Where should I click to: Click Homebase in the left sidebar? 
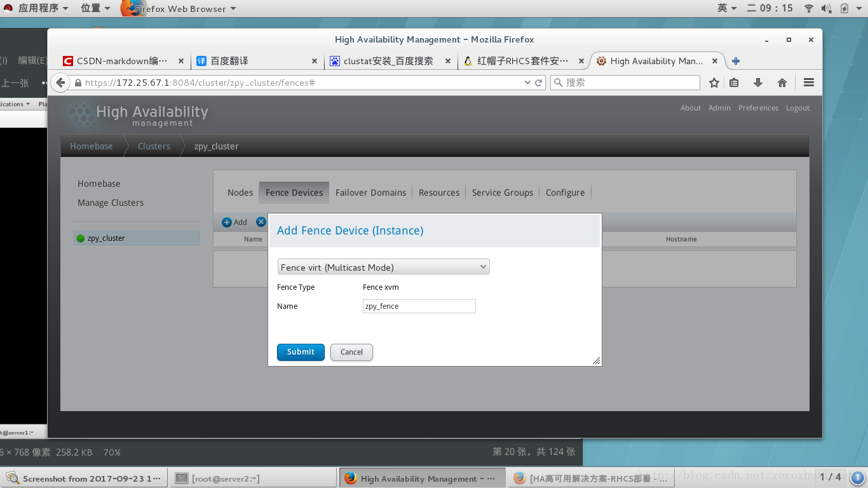pyautogui.click(x=98, y=184)
